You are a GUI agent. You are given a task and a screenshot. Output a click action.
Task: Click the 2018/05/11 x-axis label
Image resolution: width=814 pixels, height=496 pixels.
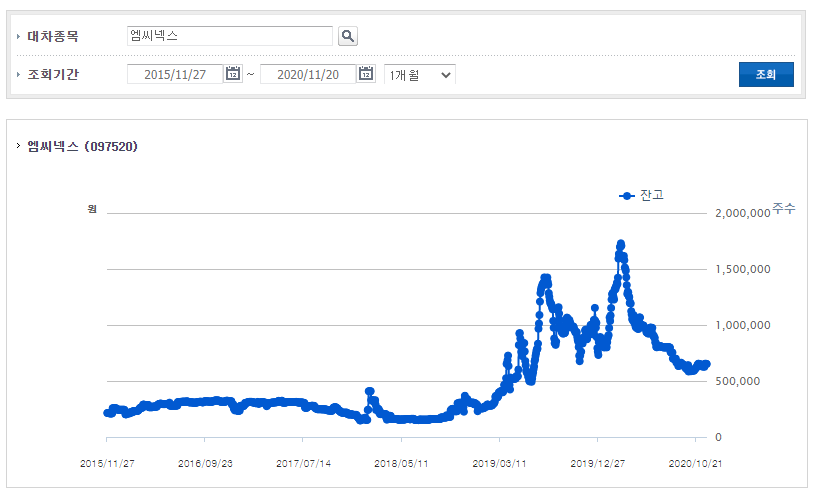(x=401, y=463)
